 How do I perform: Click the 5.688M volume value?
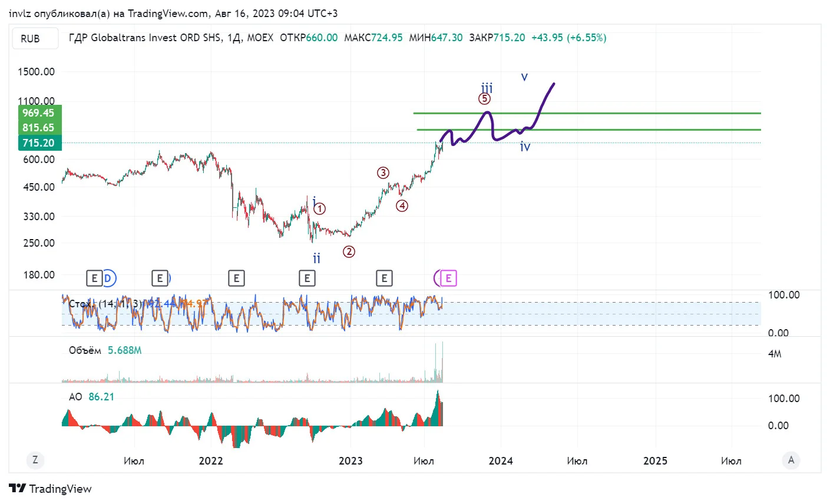coord(124,350)
